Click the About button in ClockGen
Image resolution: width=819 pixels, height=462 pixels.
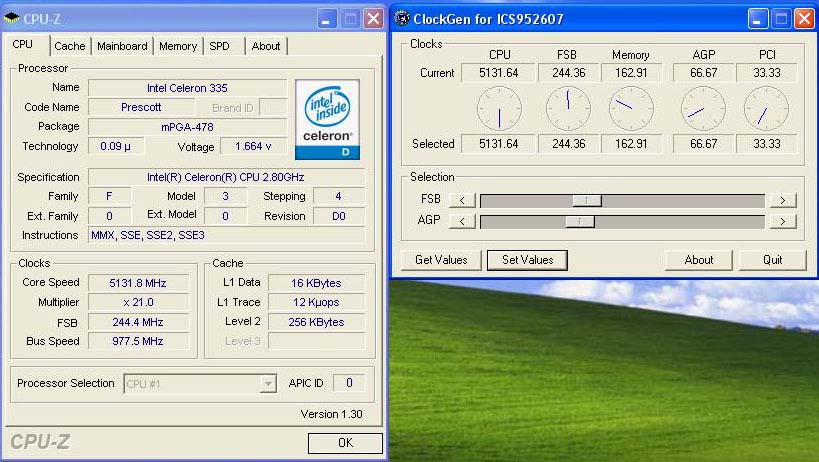[x=698, y=260]
